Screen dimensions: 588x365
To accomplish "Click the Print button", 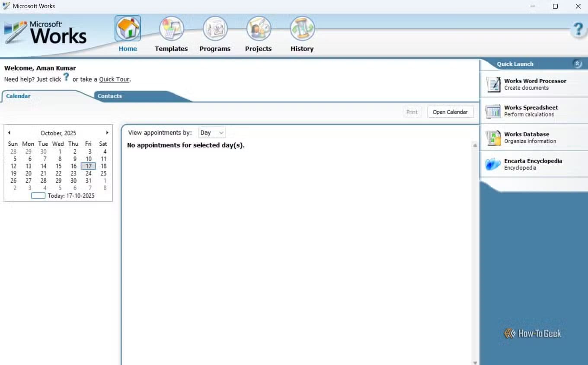I will [412, 112].
